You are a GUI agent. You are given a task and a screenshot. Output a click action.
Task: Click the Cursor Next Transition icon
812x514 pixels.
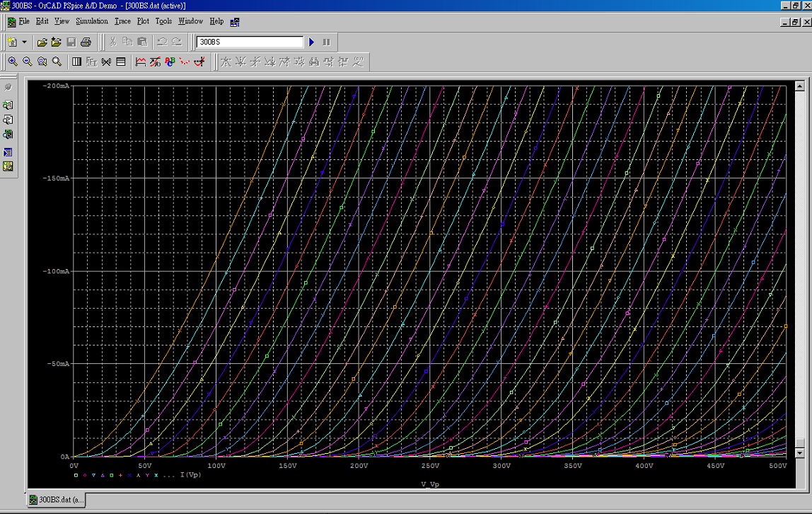click(x=329, y=62)
